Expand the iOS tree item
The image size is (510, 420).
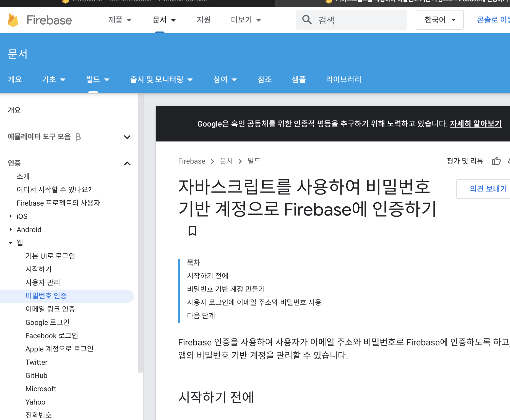click(11, 216)
